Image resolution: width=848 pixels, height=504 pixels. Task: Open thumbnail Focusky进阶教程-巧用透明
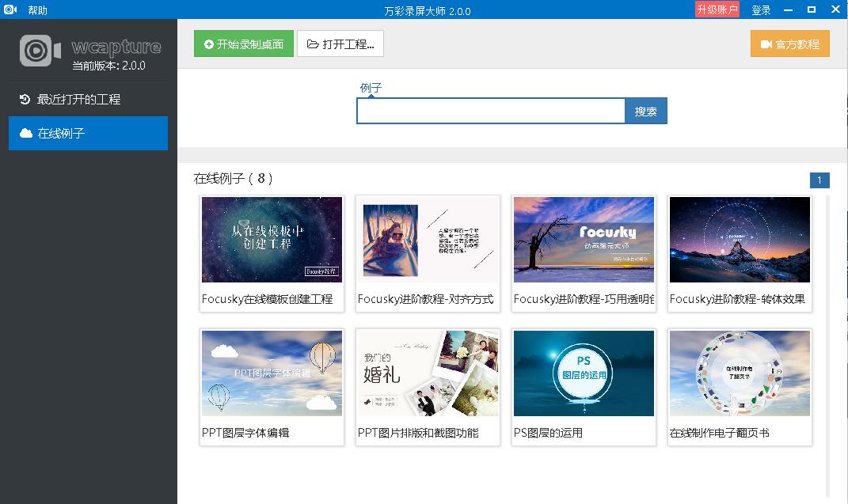coord(584,239)
